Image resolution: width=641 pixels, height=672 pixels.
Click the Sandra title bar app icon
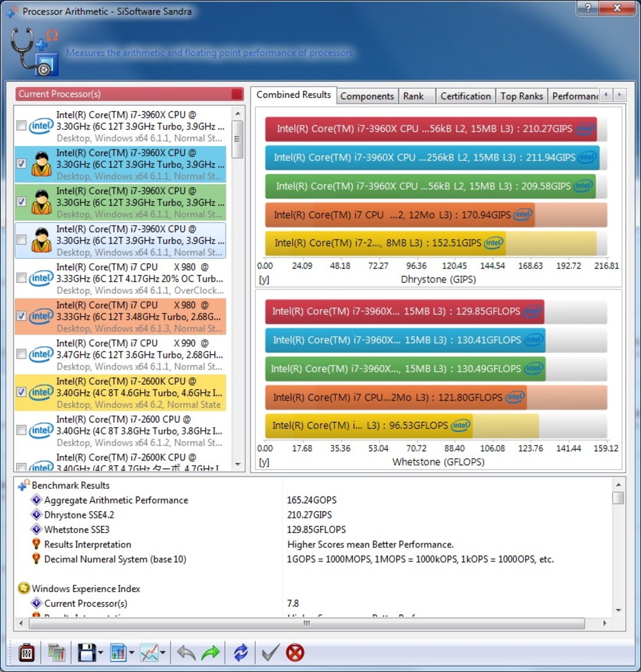(12, 11)
